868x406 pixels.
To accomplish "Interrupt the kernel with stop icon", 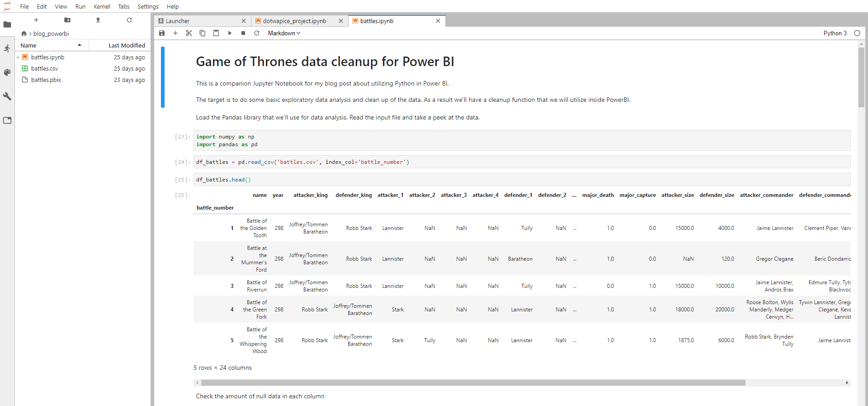I will [243, 33].
